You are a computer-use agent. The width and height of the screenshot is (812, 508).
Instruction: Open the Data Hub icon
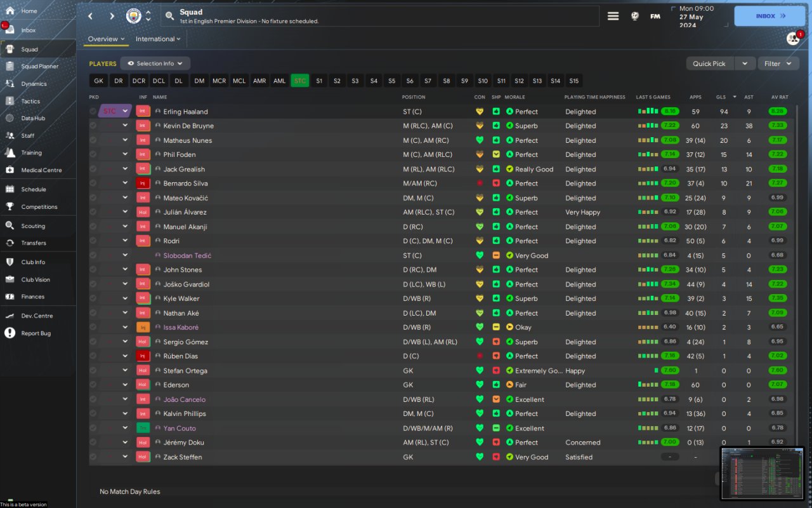pos(10,118)
